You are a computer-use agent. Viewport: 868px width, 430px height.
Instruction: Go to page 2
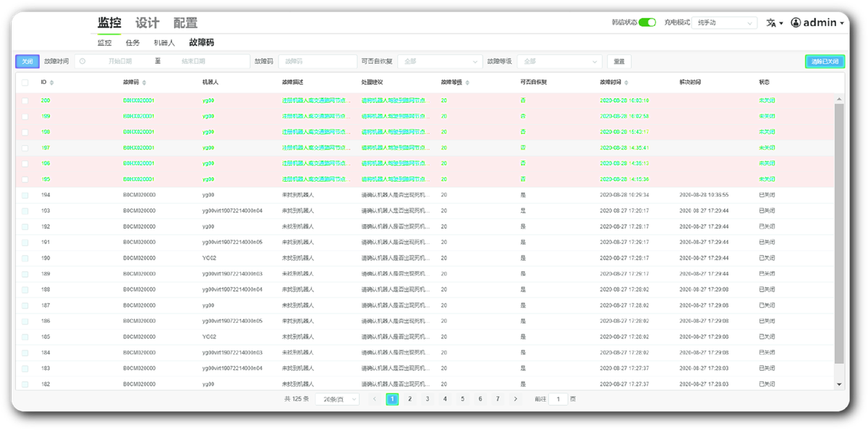[x=409, y=399]
